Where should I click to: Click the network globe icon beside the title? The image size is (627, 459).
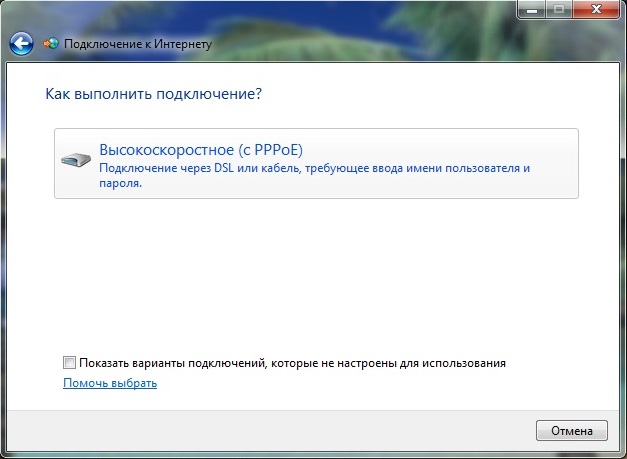51,43
